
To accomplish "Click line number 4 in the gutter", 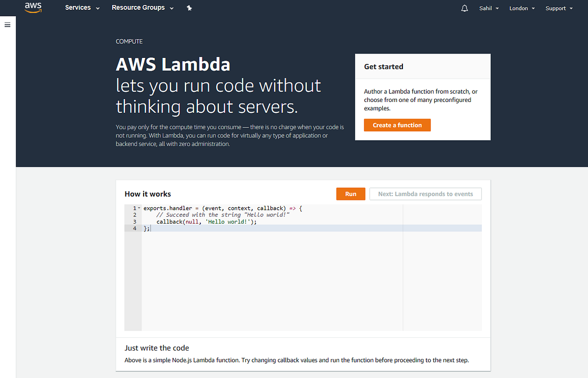I will click(x=134, y=228).
